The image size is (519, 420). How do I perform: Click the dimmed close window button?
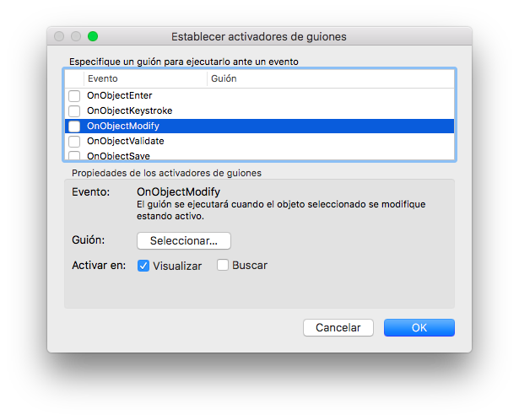pyautogui.click(x=59, y=36)
